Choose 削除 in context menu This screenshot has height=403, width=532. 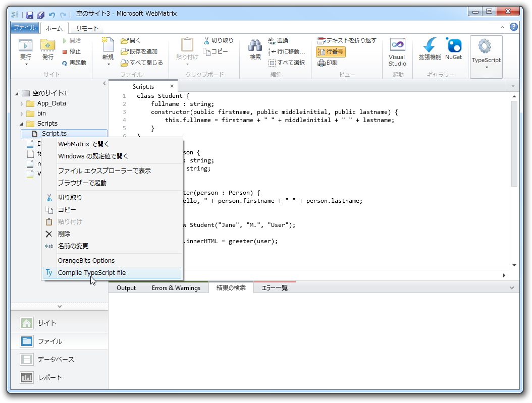pos(112,234)
